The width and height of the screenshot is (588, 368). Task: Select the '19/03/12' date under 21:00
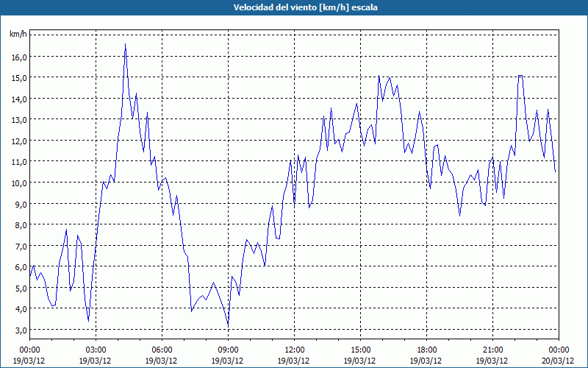(x=492, y=361)
